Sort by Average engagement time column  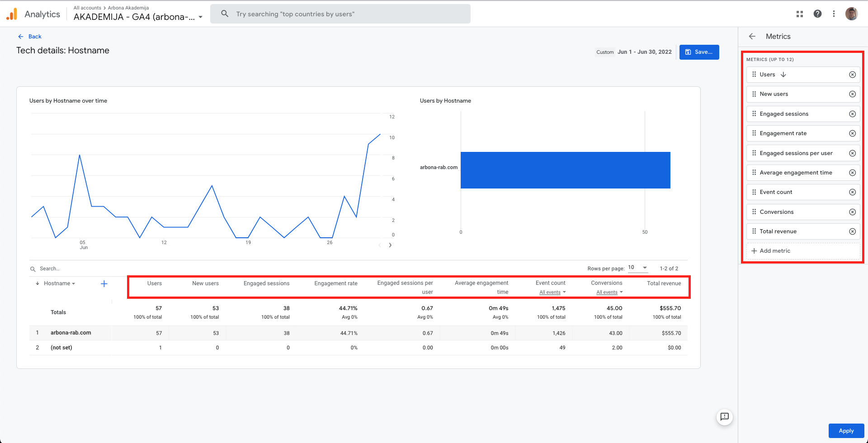point(481,287)
